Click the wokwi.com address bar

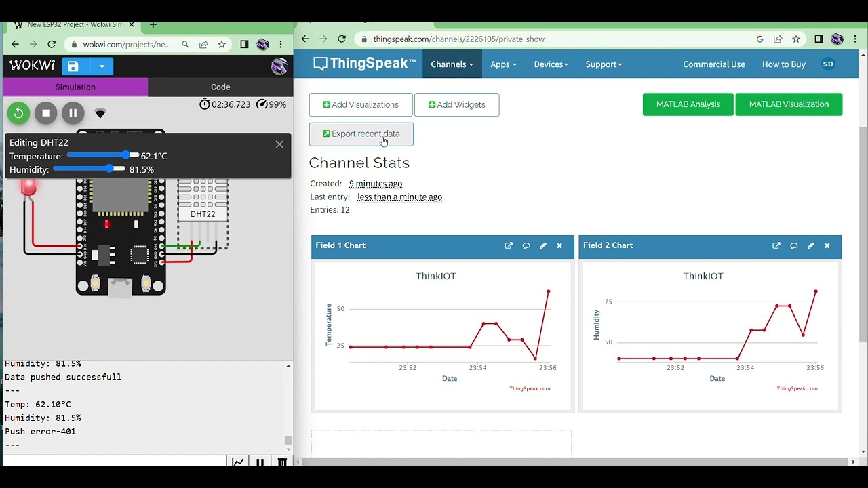[127, 45]
